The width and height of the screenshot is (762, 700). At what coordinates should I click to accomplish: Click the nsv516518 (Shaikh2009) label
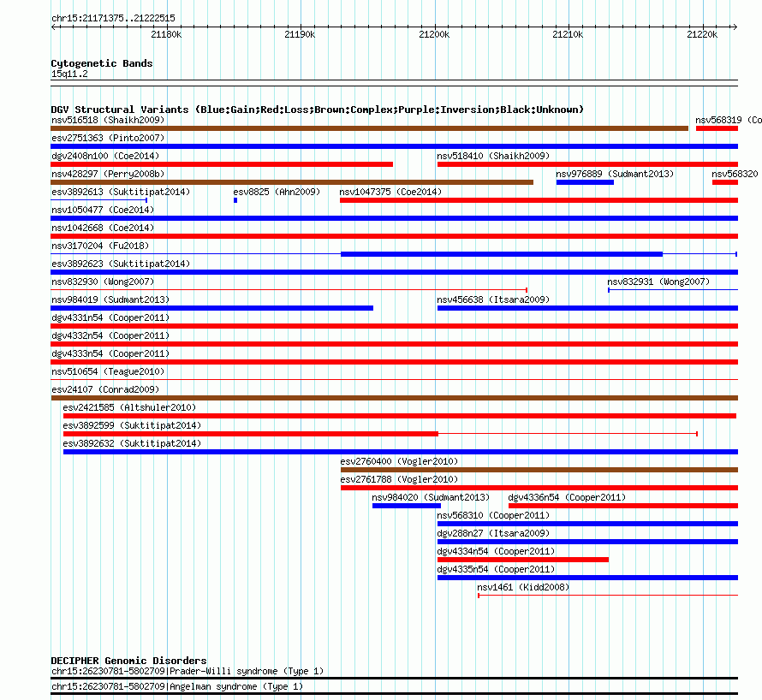click(108, 120)
